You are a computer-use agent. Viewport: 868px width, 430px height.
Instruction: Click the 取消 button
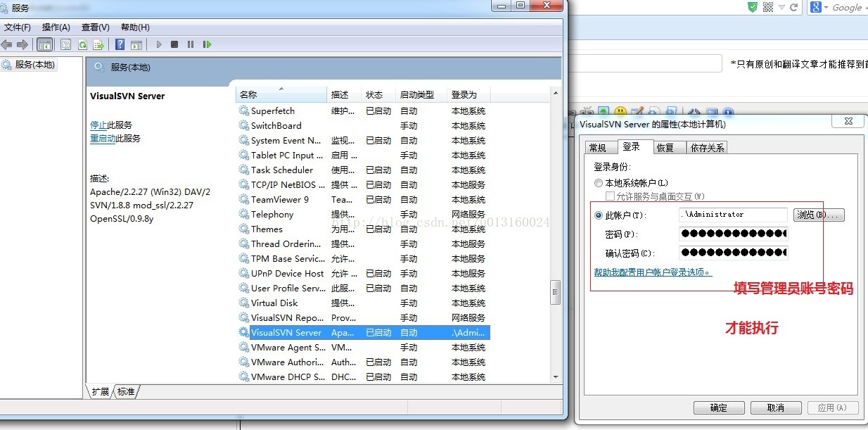coord(776,407)
